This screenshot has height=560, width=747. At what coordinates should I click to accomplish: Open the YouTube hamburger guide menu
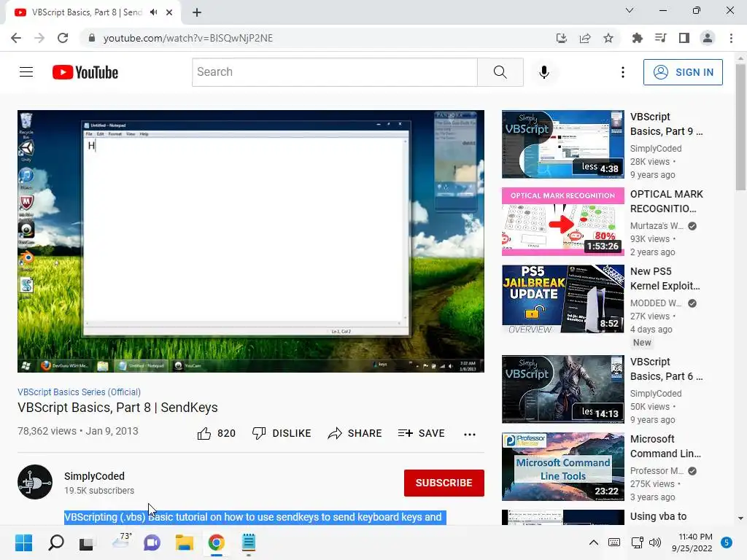pos(26,72)
